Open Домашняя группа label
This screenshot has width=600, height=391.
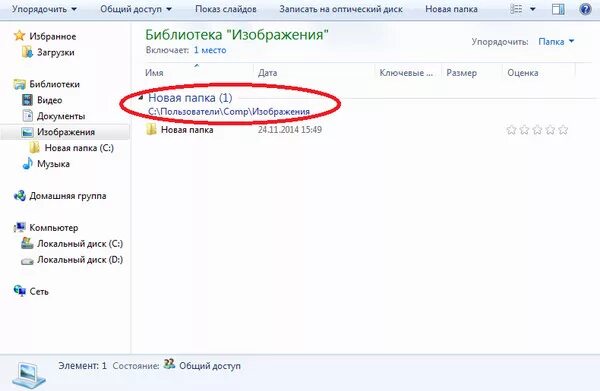(68, 196)
